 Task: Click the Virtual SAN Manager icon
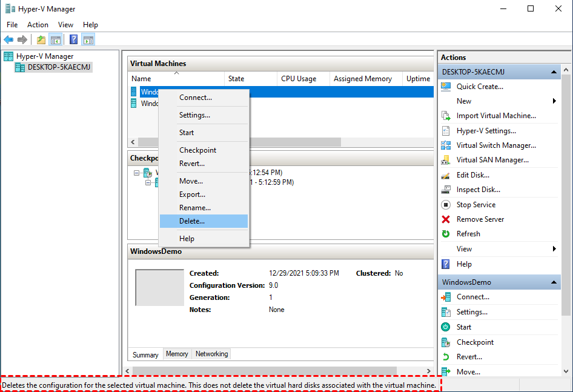point(446,160)
